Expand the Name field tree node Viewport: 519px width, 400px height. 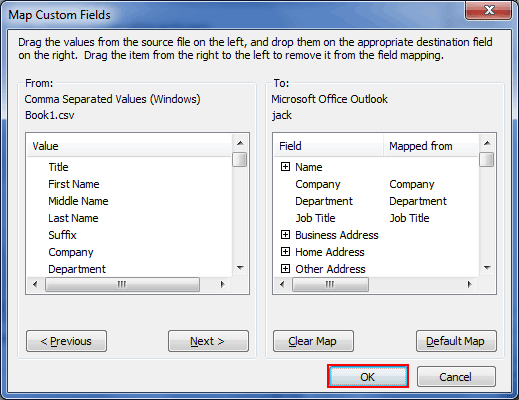[285, 167]
